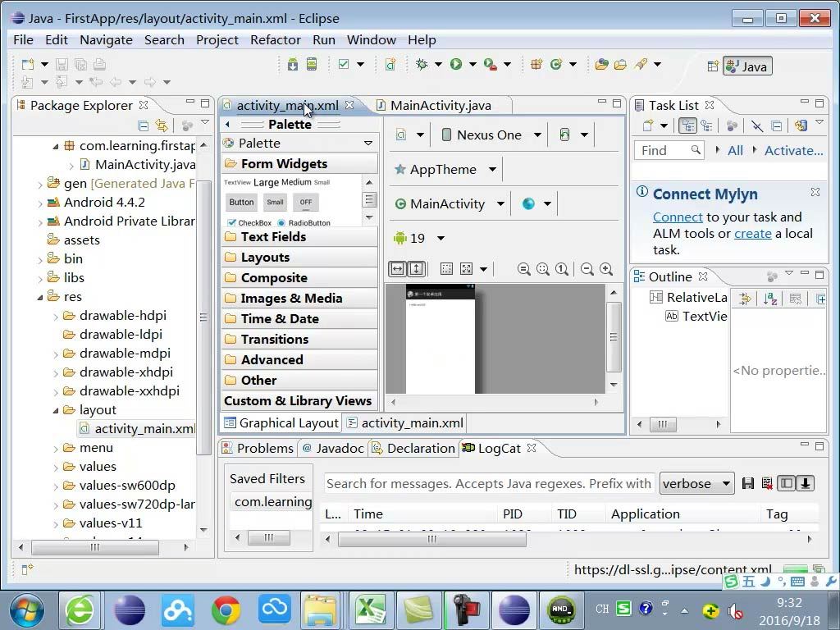Click Save Log icon in LogCat
The image size is (840, 630).
(748, 484)
